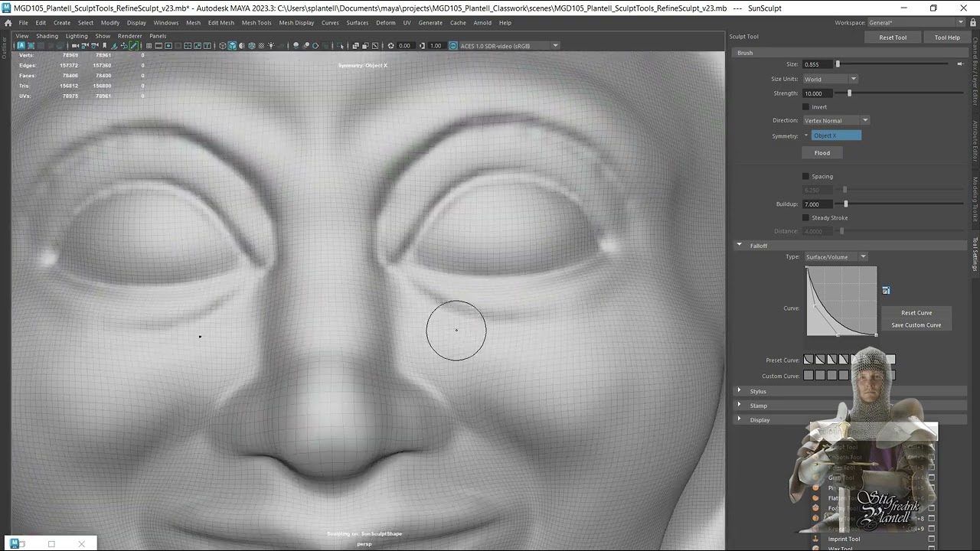Viewport: 980px width, 551px height.
Task: Click the Isolate Select icon in panel toolbar
Action: coord(340,46)
